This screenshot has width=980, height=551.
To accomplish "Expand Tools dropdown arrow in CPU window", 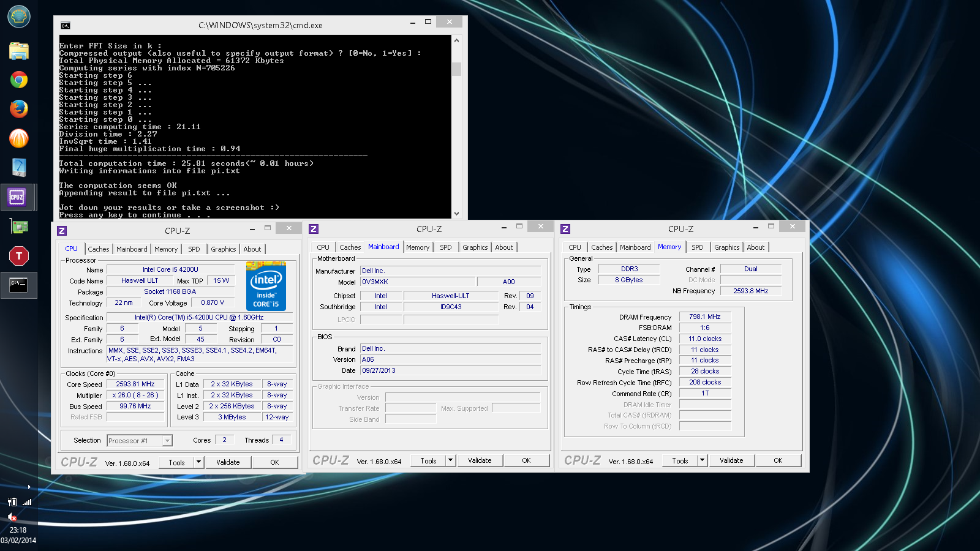I will (x=198, y=462).
